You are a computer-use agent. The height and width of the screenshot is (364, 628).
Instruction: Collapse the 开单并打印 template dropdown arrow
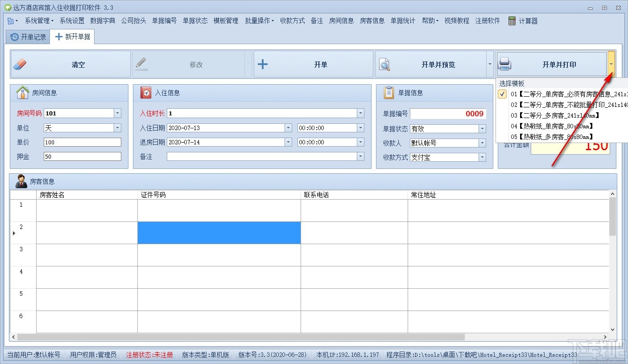pos(611,64)
